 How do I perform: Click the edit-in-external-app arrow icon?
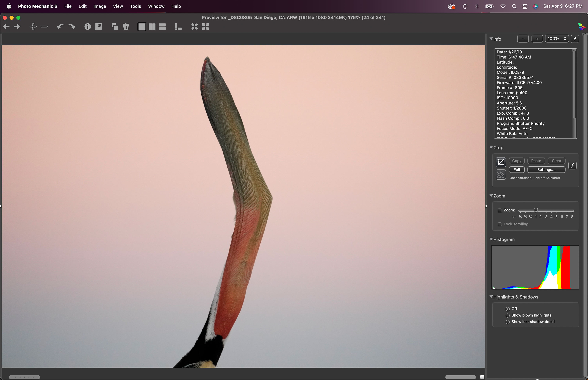coord(99,26)
